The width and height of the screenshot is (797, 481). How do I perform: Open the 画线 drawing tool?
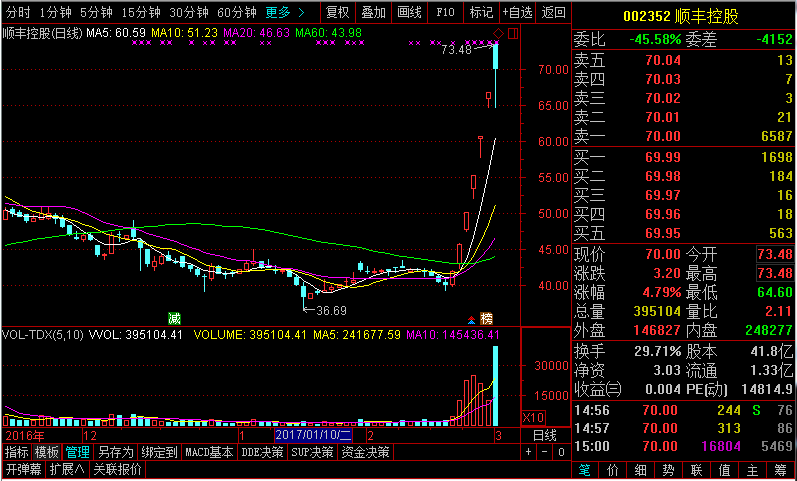[x=410, y=12]
